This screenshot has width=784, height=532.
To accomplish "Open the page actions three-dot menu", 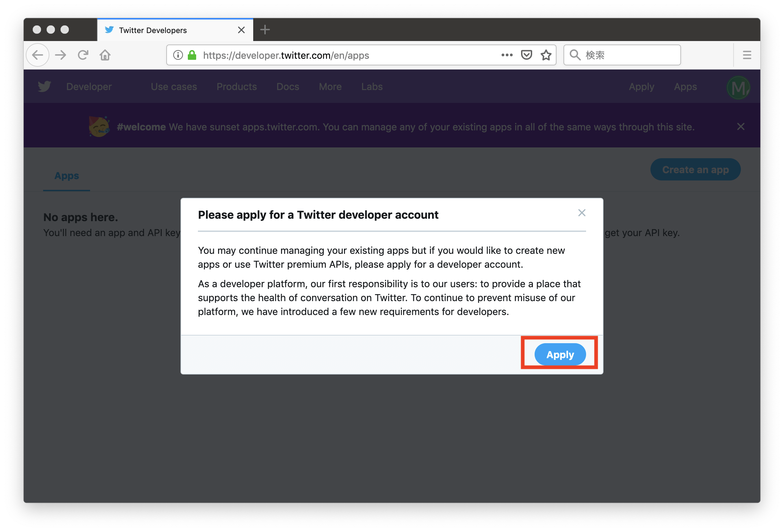I will coord(507,55).
